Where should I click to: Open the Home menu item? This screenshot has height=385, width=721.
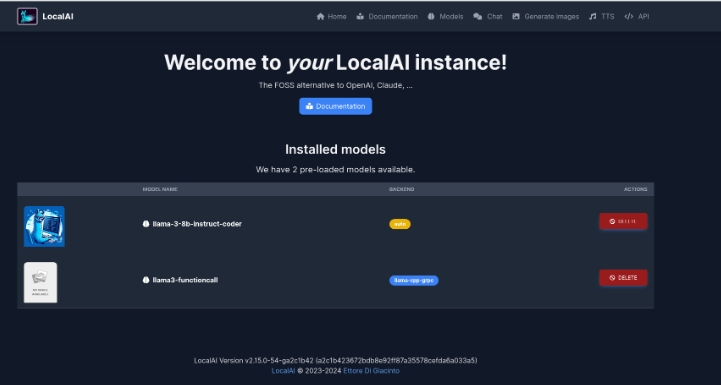332,17
